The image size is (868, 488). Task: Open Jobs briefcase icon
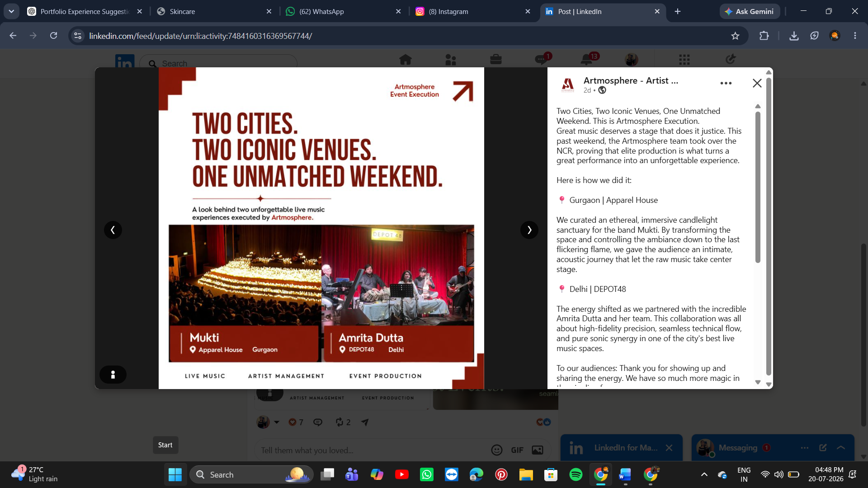coord(496,60)
